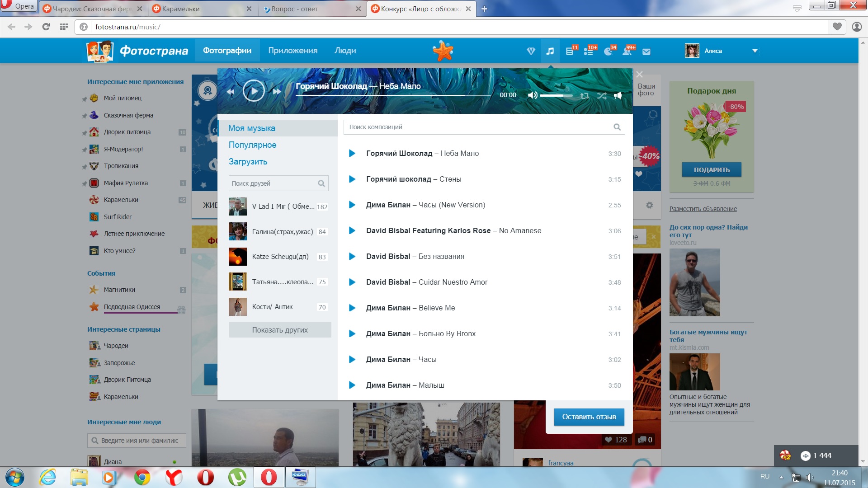Screen dimensions: 868x488
Task: Play David Bisbal – Без названия
Action: 352,257
